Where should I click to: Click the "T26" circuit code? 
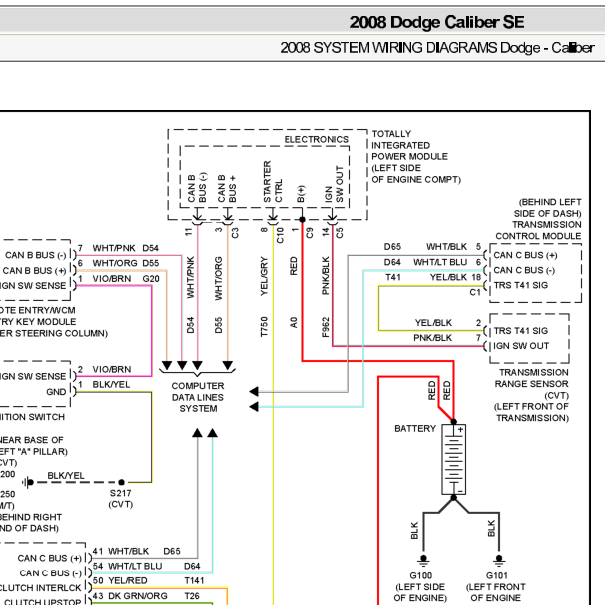pos(192,596)
